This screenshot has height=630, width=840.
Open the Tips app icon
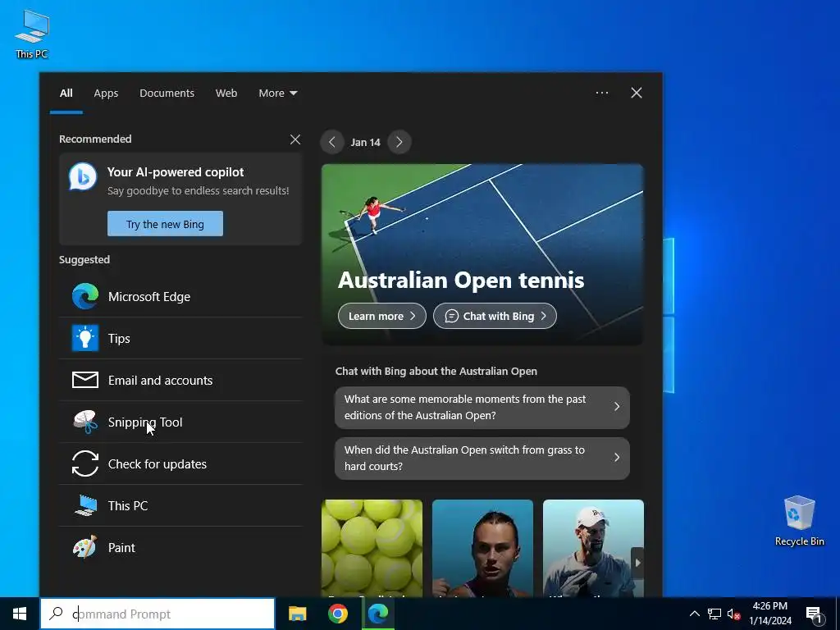pyautogui.click(x=85, y=338)
